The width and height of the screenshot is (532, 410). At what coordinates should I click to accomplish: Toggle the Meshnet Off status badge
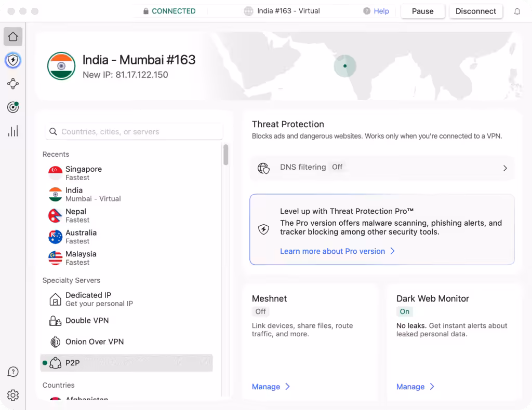260,311
